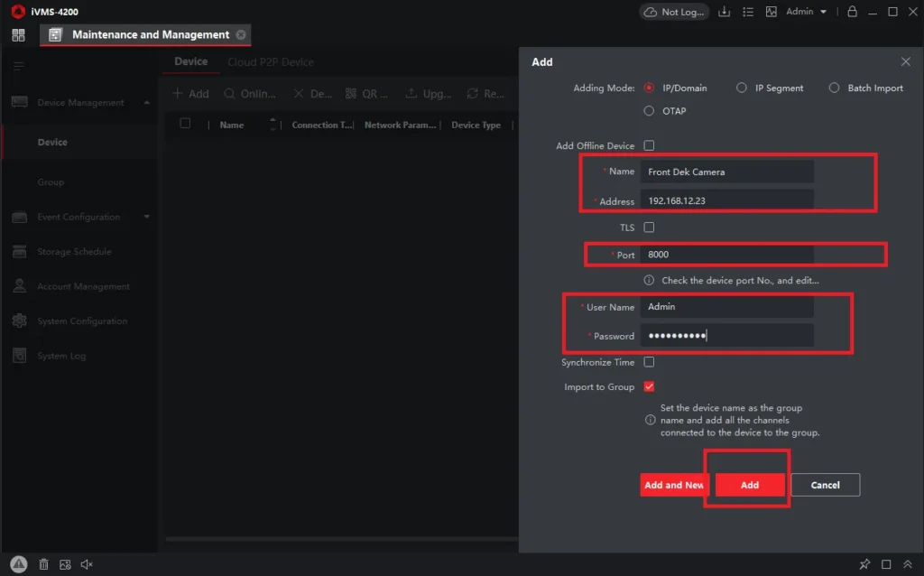This screenshot has width=924, height=576.
Task: Click the iVMS-4200 logo icon
Action: [x=18, y=11]
